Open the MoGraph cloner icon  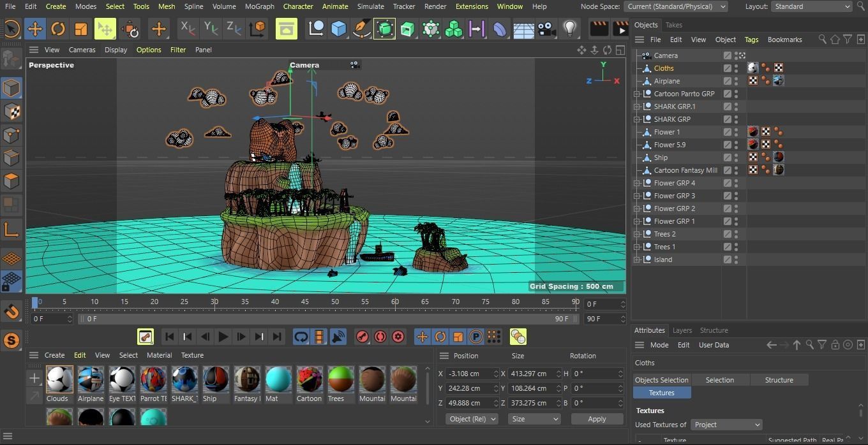[x=454, y=29]
